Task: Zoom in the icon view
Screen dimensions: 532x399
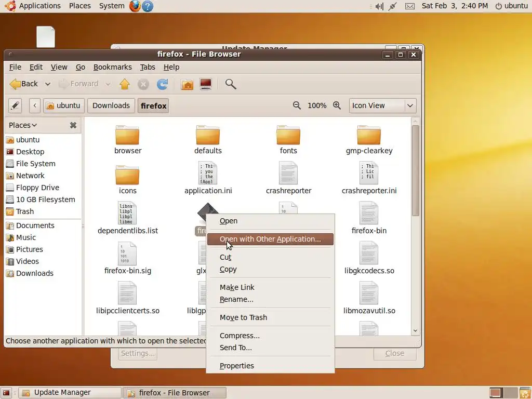Action: click(337, 105)
